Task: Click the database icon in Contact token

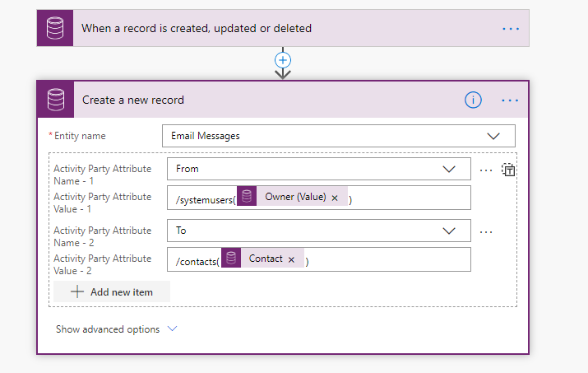Action: 232,259
